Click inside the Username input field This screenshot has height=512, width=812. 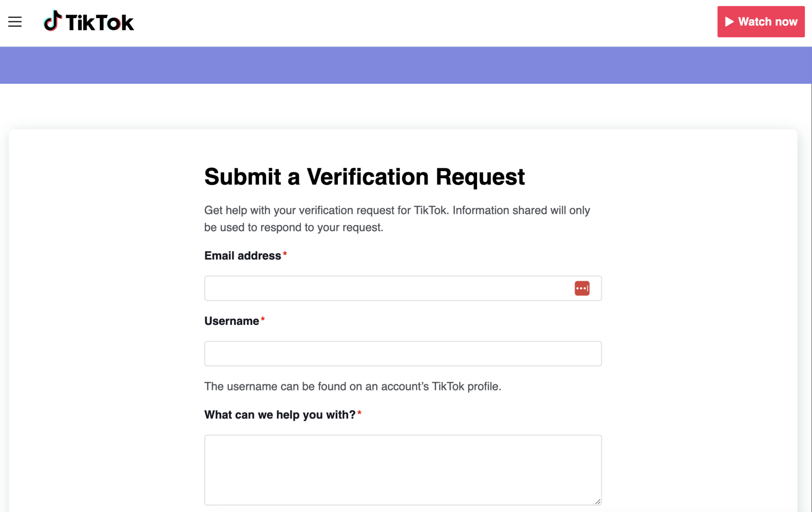coord(403,353)
